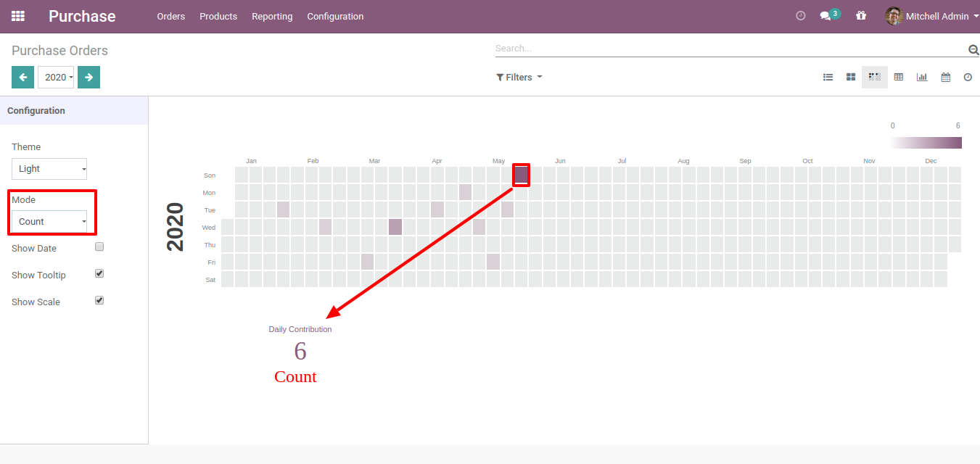The height and width of the screenshot is (464, 980).
Task: Open the Theme dropdown set to Light
Action: [49, 169]
